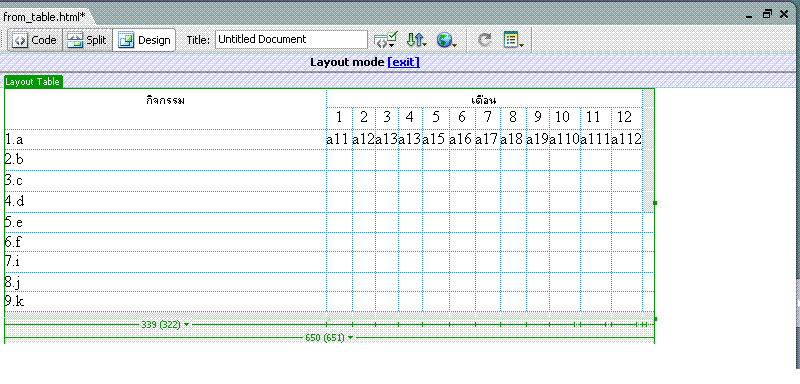Open the View options menu icon
The image size is (800, 384).
coord(513,40)
